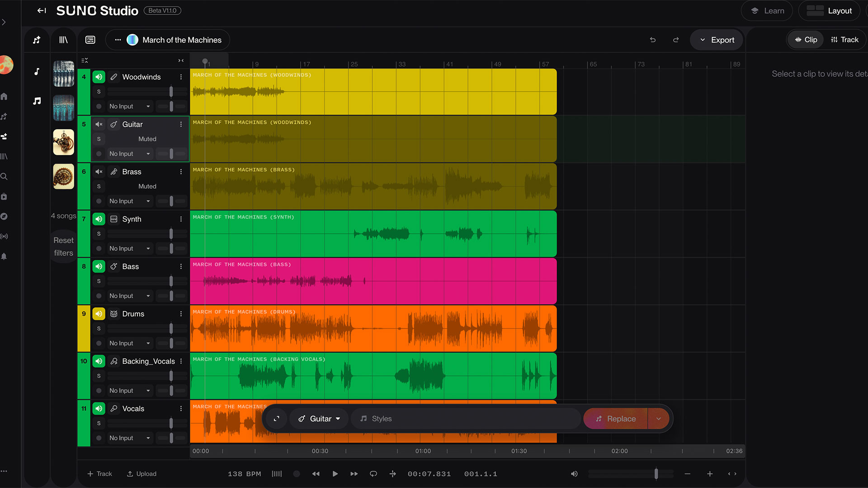Expand the Export button dropdown chevron
Image resolution: width=868 pixels, height=488 pixels.
(703, 40)
